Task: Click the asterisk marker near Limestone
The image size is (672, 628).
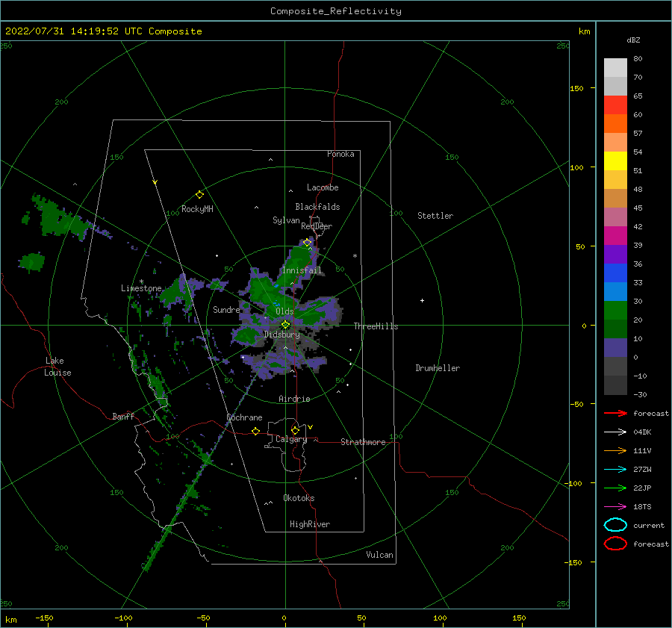Action: (141, 282)
